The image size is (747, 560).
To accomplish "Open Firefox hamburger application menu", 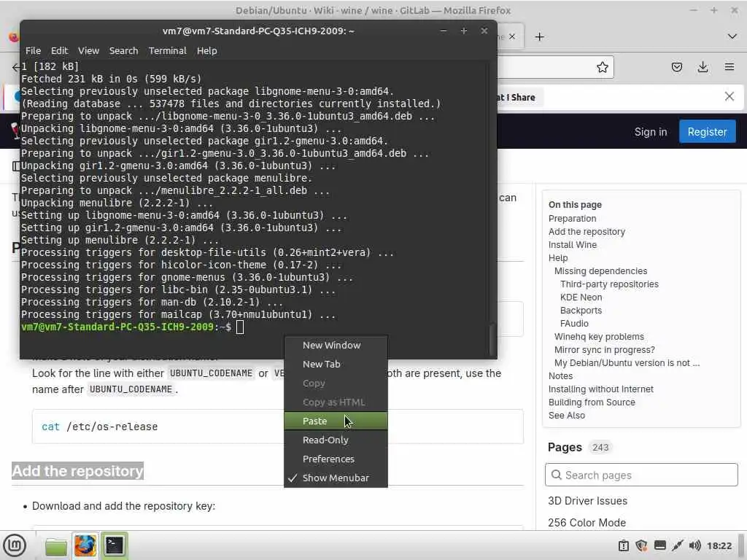I will 729,67.
